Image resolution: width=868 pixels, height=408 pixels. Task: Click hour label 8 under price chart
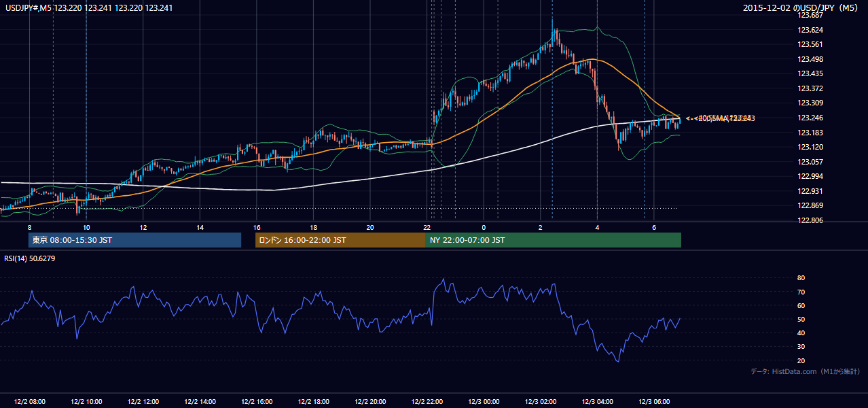point(29,227)
